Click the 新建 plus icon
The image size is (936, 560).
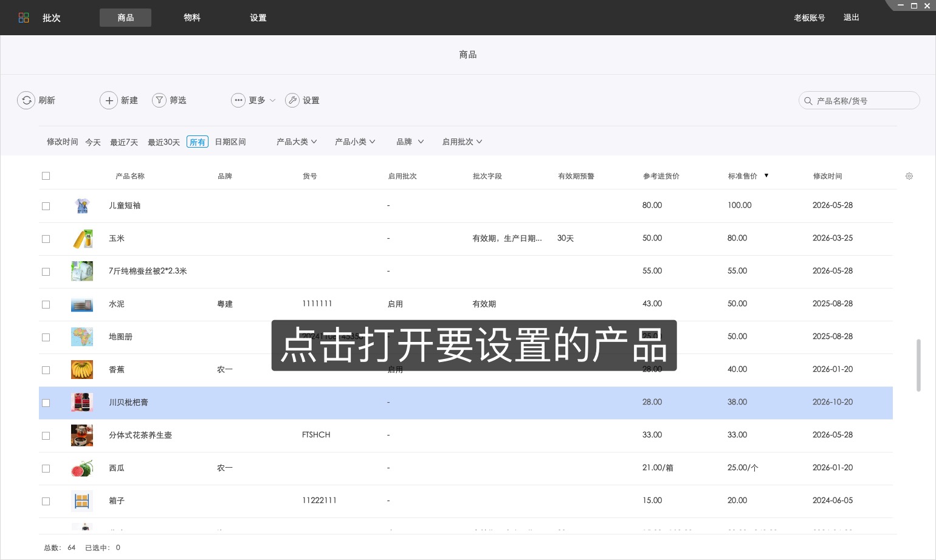click(109, 100)
